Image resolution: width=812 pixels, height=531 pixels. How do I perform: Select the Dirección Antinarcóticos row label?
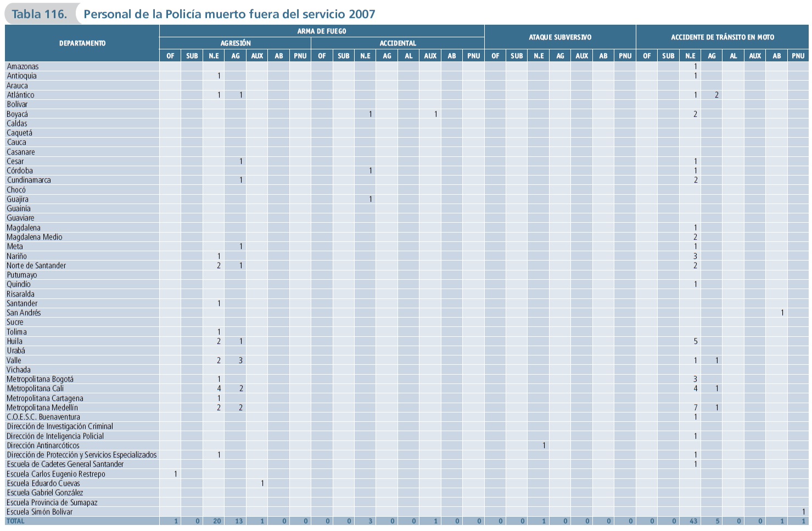[43, 445]
